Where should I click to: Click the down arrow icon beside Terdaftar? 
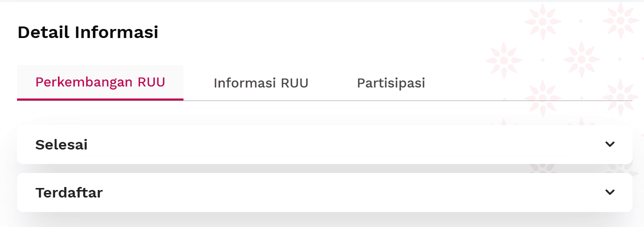coord(609,192)
